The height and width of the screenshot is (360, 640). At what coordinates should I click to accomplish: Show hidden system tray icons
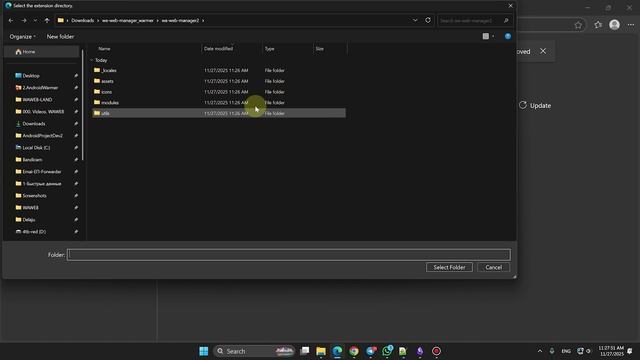(x=540, y=351)
